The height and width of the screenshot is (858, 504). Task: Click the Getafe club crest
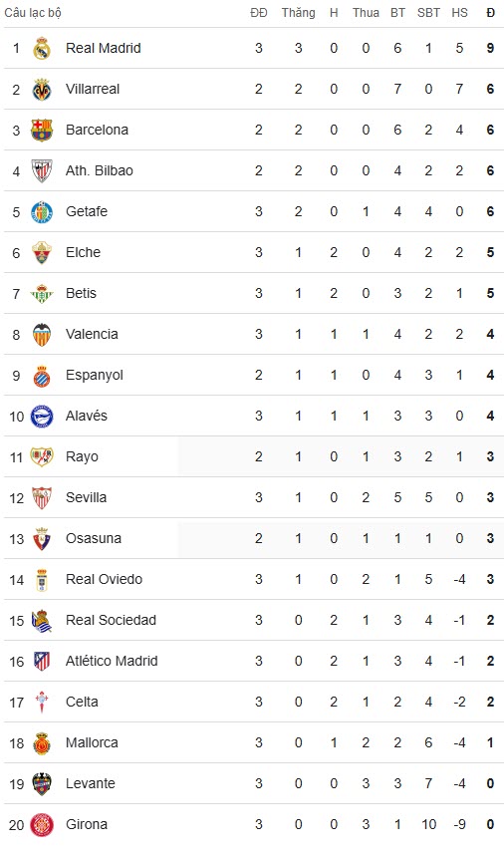point(42,212)
